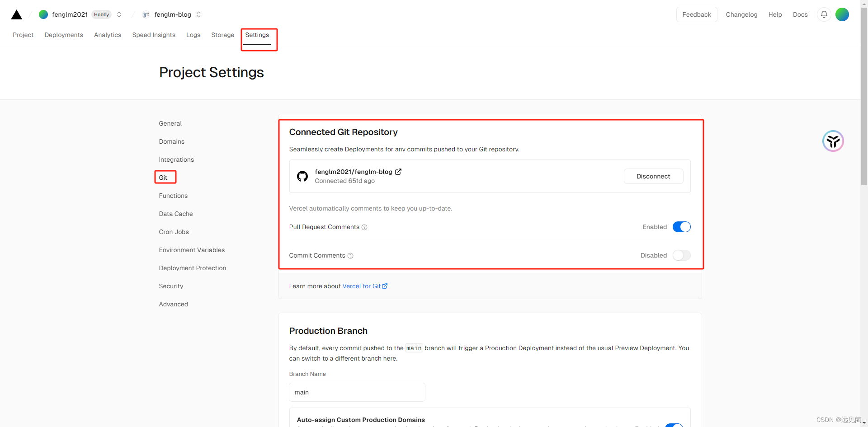
Task: Open the Docs link
Action: [x=800, y=14]
